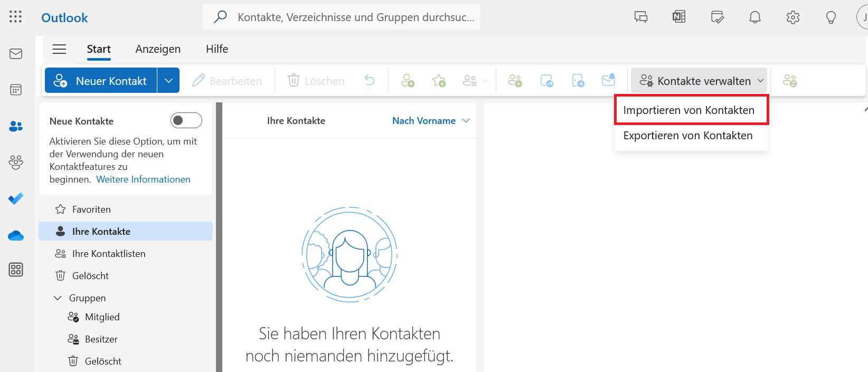Expand the Neuer Kontakt dropdown arrow
868x372 pixels.
coord(168,81)
